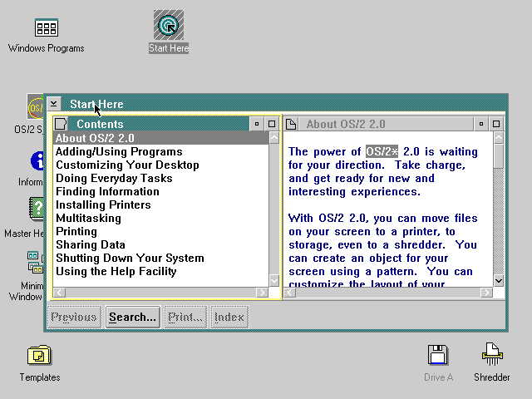
Task: Open the Minimized Window Viewer icon
Action: click(35, 263)
